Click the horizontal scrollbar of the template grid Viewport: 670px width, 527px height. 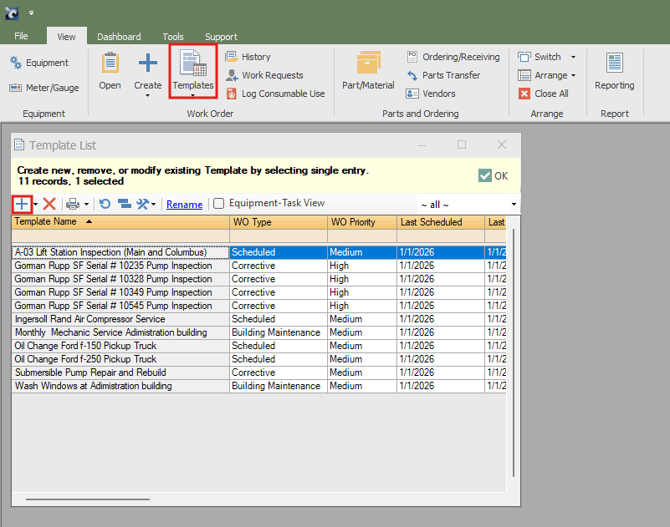[x=88, y=499]
